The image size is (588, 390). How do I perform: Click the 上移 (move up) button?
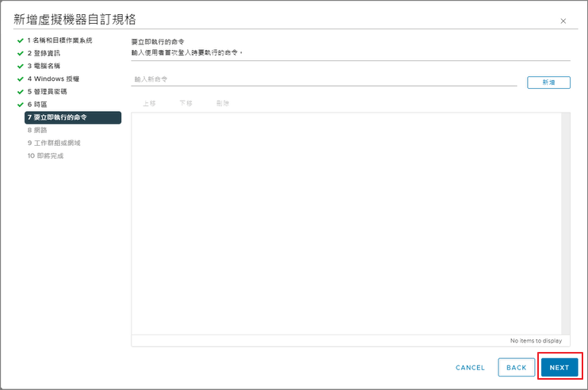[149, 103]
